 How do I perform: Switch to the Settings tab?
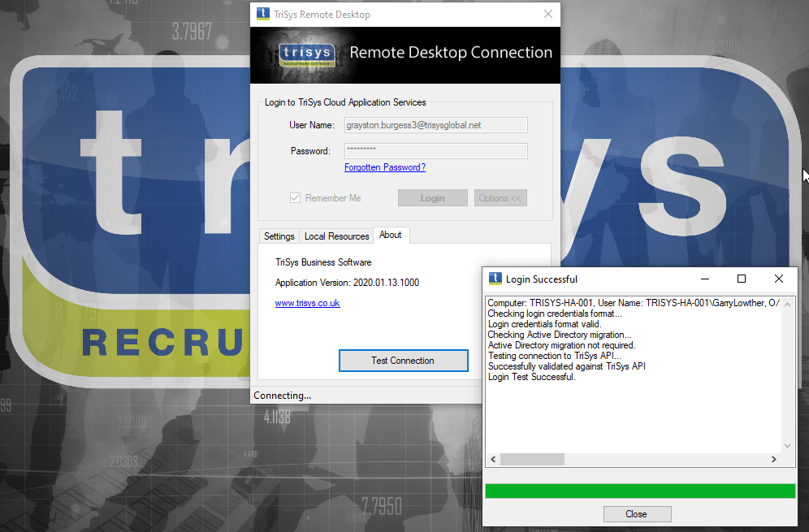[x=279, y=236]
